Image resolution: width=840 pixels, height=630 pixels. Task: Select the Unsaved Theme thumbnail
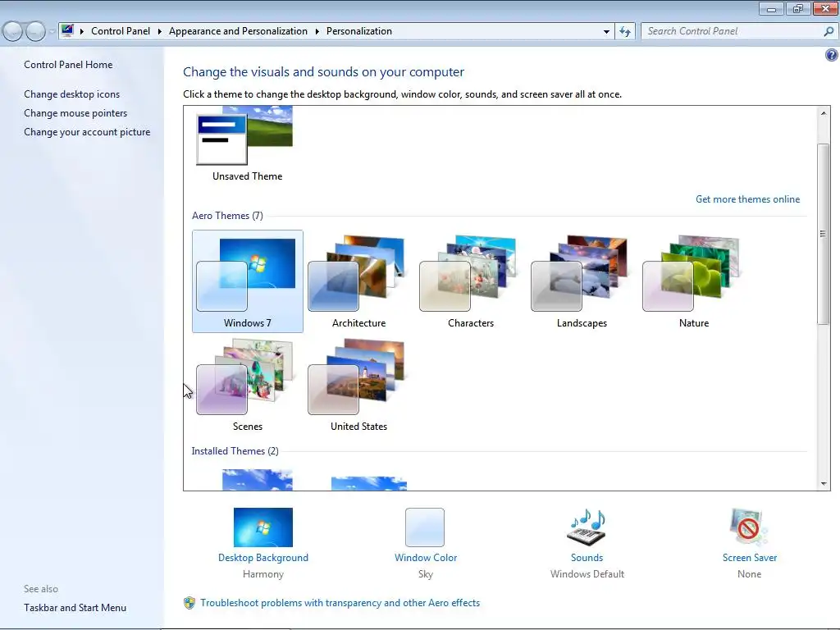pos(244,135)
